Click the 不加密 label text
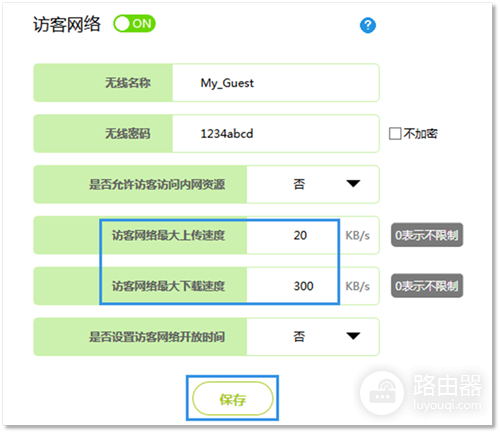This screenshot has width=500, height=433. tap(420, 134)
